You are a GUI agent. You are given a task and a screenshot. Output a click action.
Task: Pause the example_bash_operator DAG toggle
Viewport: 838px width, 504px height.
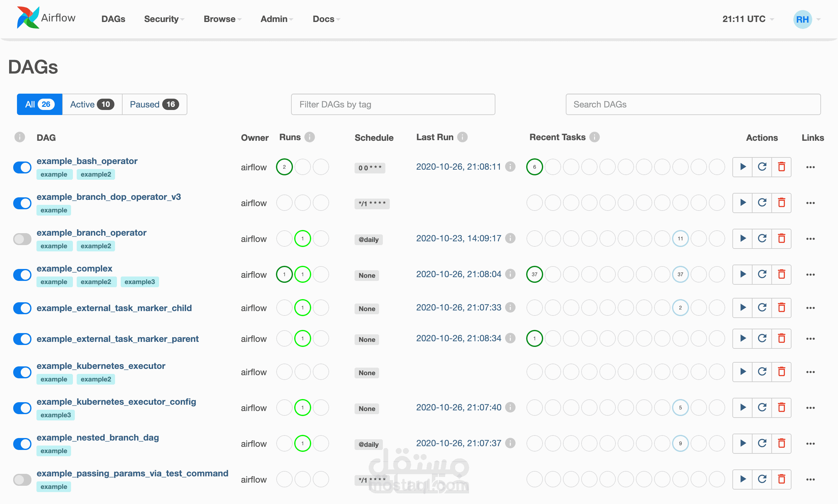(x=22, y=167)
